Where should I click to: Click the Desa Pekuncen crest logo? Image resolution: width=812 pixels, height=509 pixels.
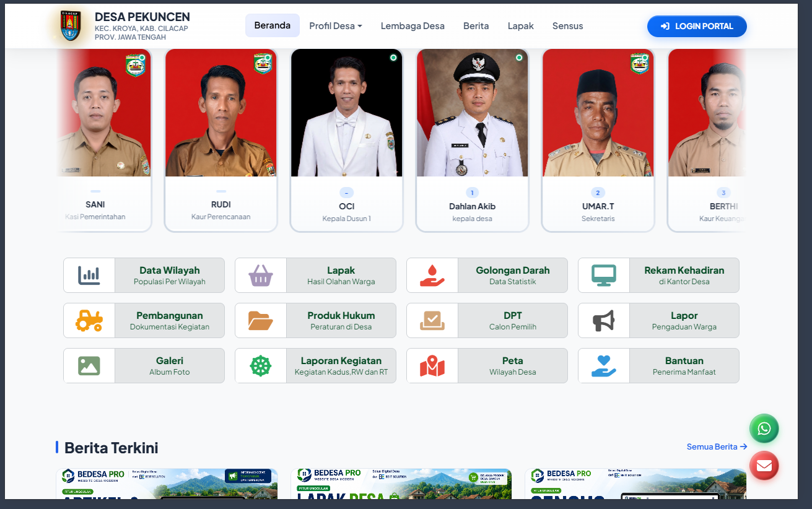pos(71,26)
